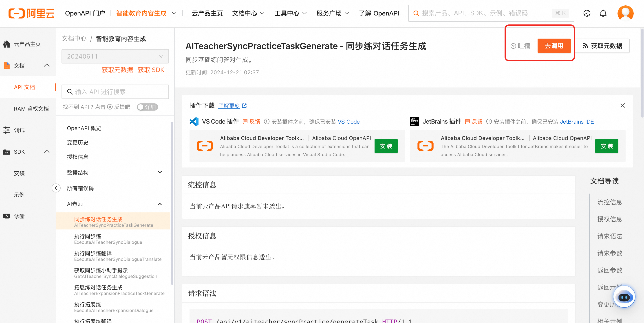Toggle the 详细 detail switch
The image size is (644, 323).
[147, 107]
